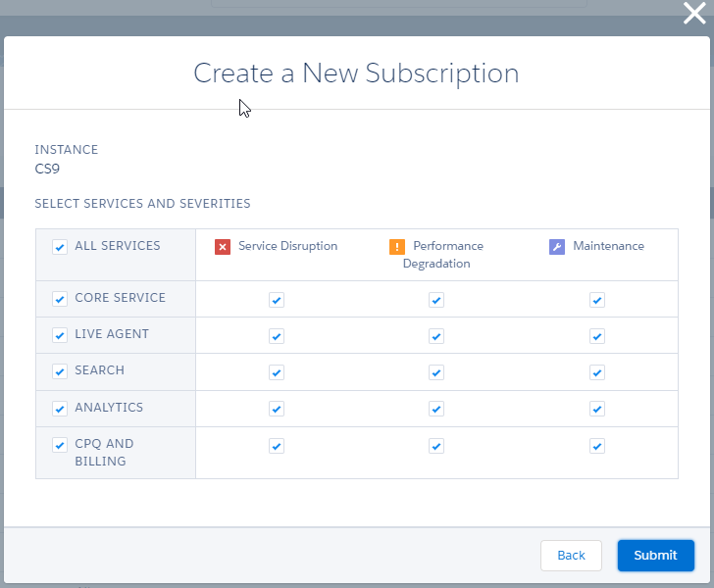Click the Back button

[571, 556]
